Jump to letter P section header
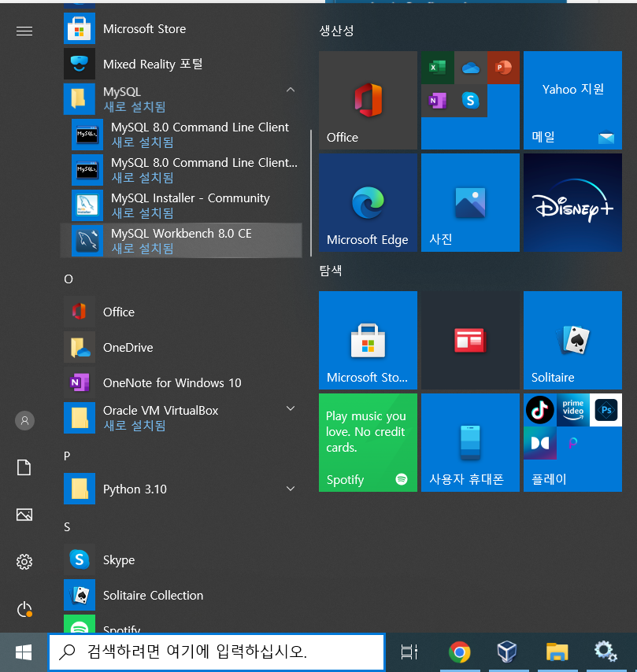637x672 pixels. tap(68, 456)
